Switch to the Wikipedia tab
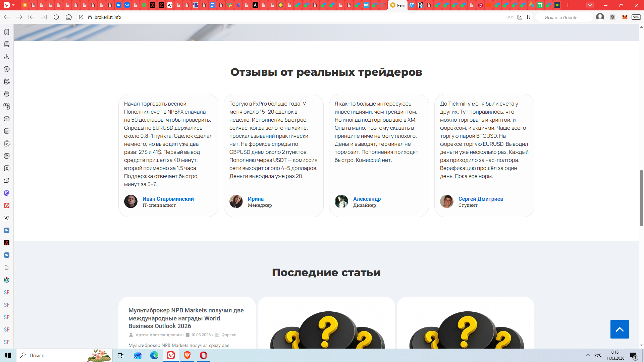This screenshot has width=644, height=362. pyautogui.click(x=170, y=5)
